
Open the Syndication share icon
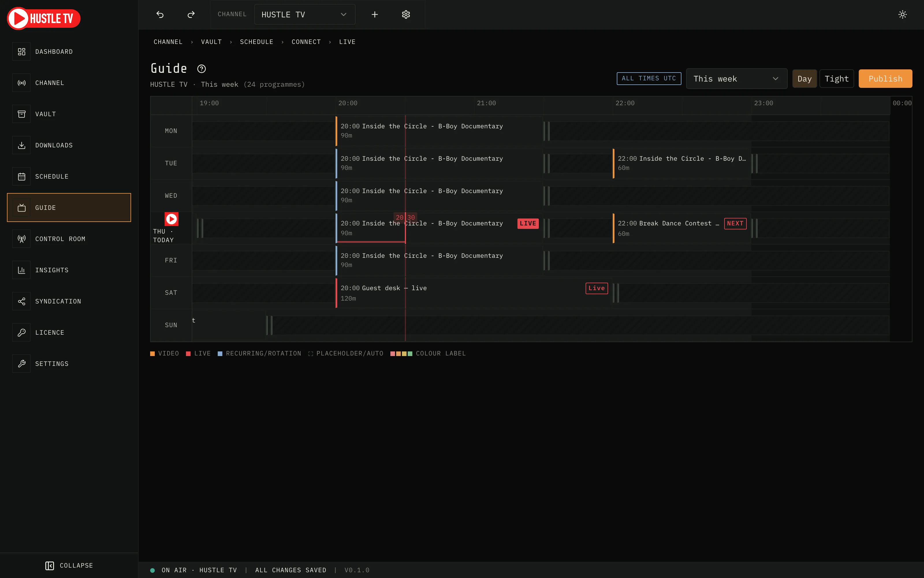click(21, 301)
